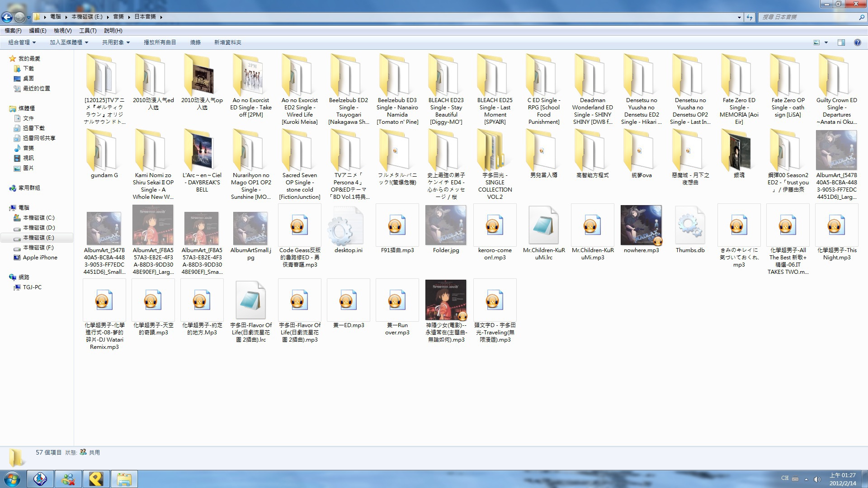Select Apple iPhone in navigation pane
This screenshot has height=488, width=868.
tap(40, 258)
